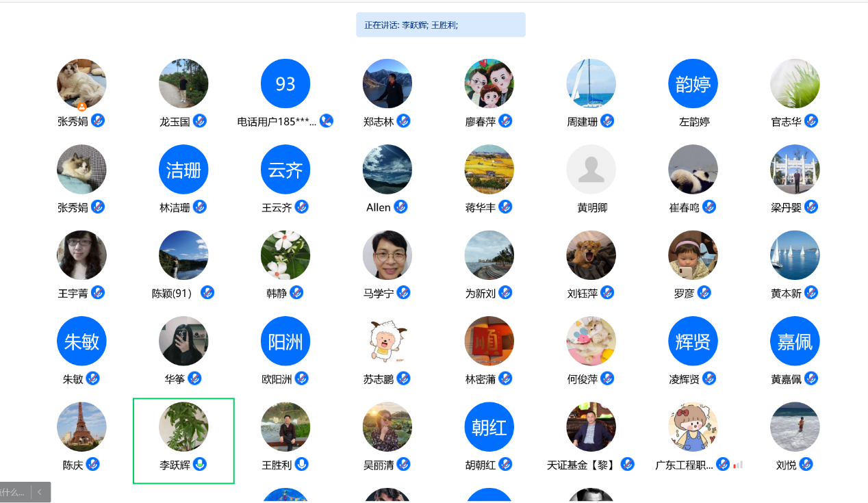The width and height of the screenshot is (868, 503).
Task: Collapse the chat bar with the left chevron
Action: pos(40,492)
